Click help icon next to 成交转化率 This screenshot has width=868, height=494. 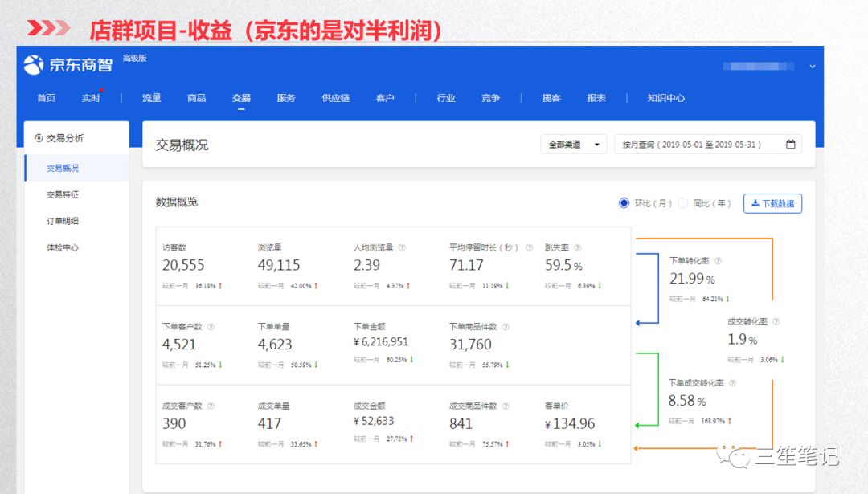(x=776, y=321)
